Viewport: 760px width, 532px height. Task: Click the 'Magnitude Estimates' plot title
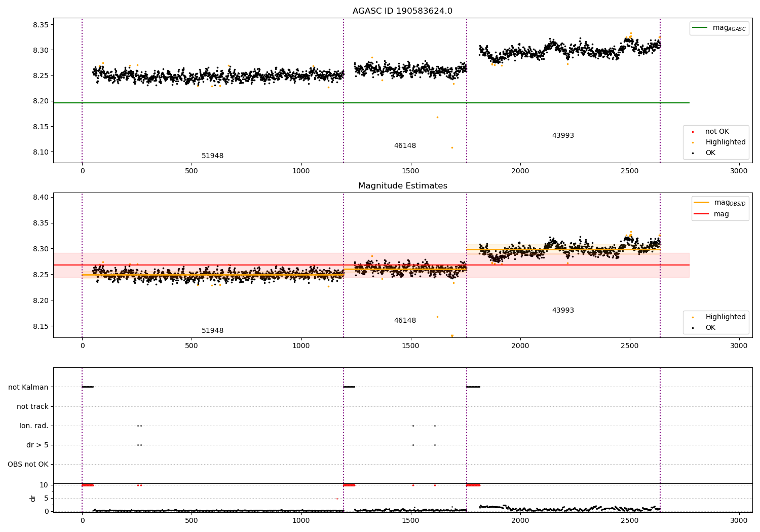tap(402, 186)
